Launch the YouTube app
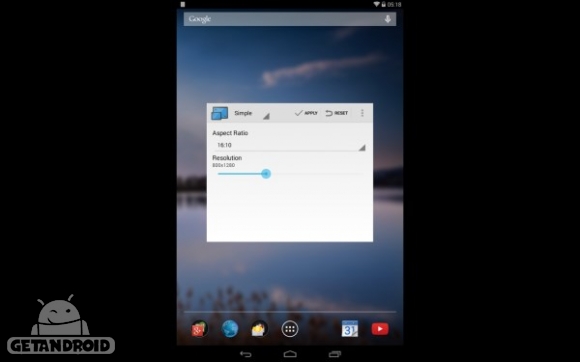The width and height of the screenshot is (580, 362). tap(380, 329)
